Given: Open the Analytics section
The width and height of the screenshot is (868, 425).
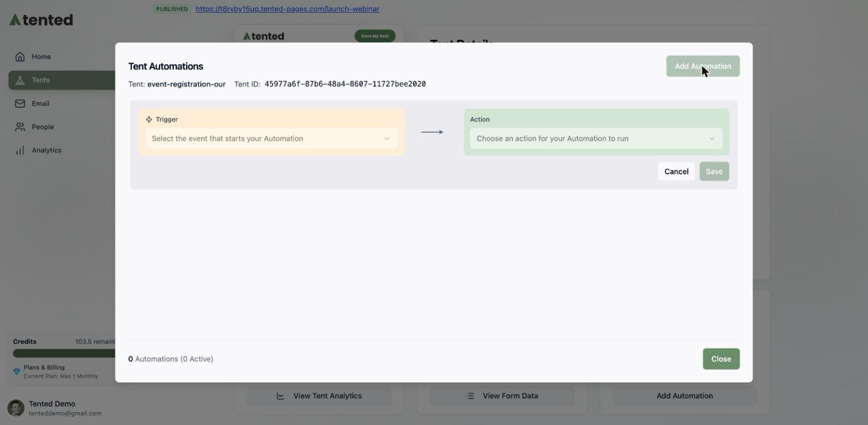Looking at the screenshot, I should point(62,151).
